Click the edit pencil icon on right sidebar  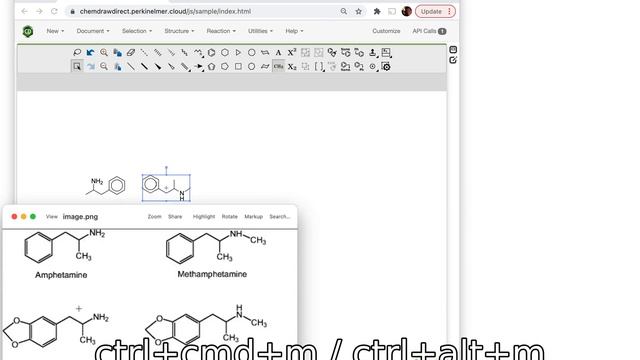tap(453, 60)
